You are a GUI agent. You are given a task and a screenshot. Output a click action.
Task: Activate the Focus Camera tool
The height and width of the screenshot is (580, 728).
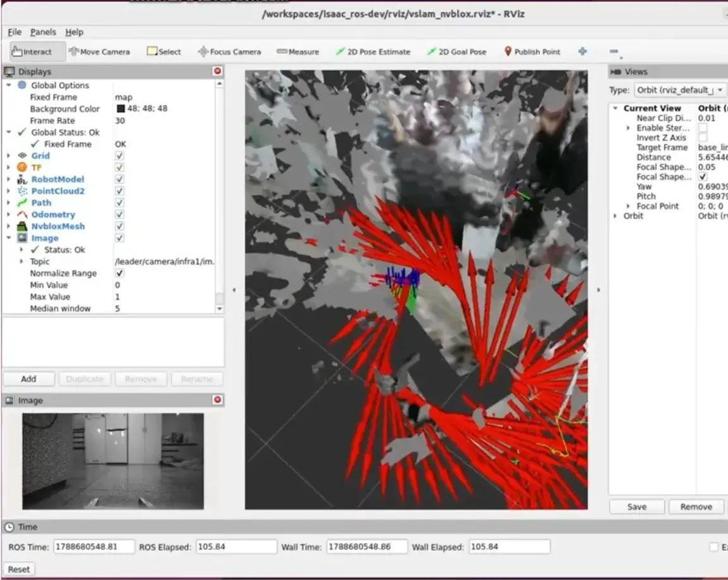tap(229, 51)
